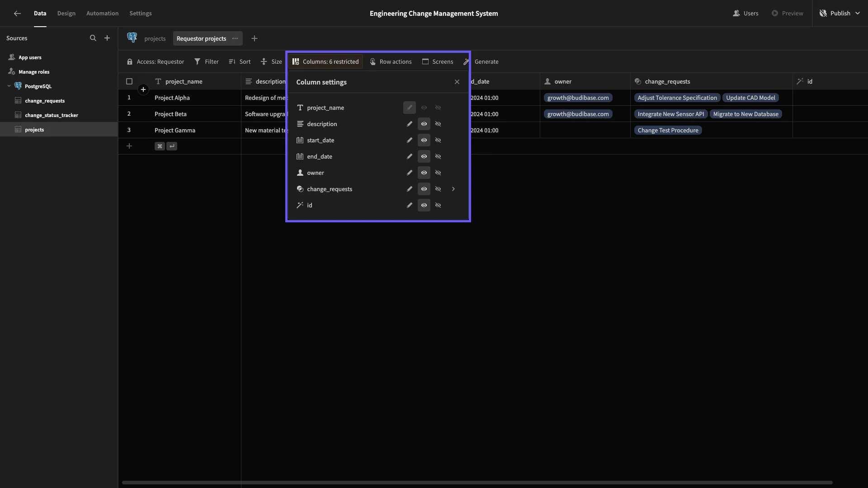868x488 pixels.
Task: Add a new source with plus icon
Action: pos(107,38)
